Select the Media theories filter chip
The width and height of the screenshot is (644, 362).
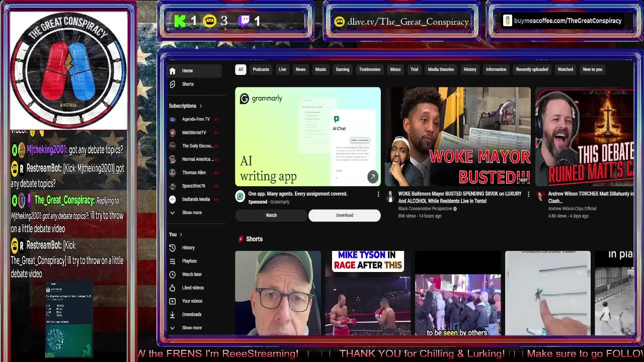coord(441,69)
